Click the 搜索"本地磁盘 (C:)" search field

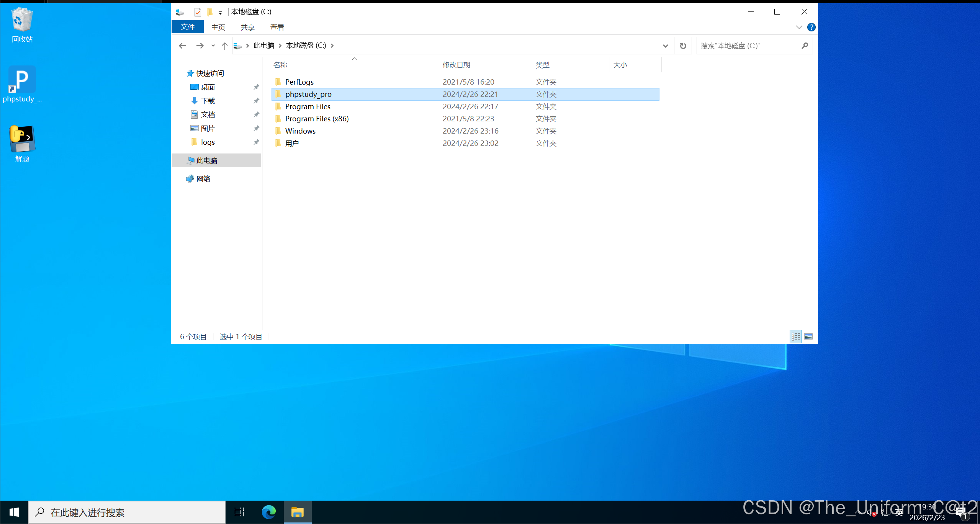tap(747, 46)
